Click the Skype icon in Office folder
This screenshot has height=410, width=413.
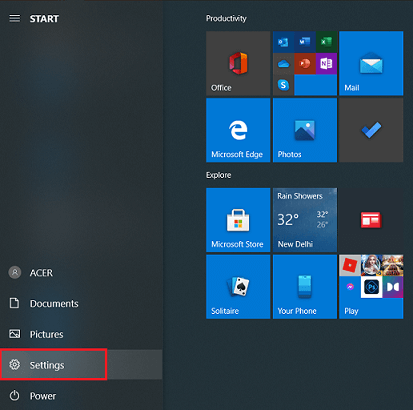click(x=283, y=85)
